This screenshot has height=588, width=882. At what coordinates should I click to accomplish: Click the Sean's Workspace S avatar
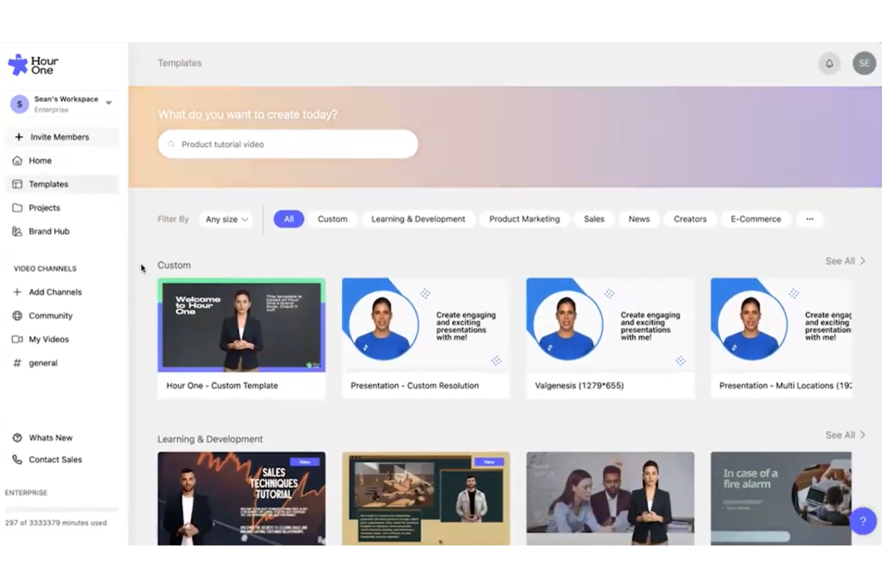click(x=20, y=104)
